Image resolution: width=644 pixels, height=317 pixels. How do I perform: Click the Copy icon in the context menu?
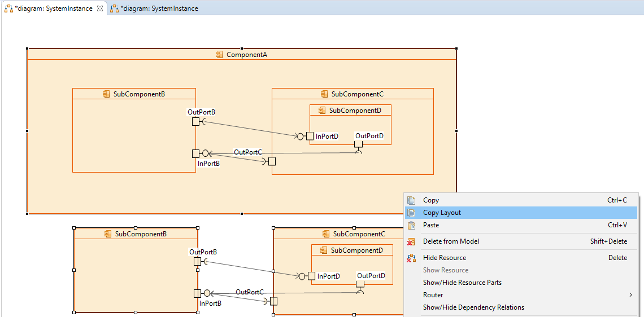point(411,200)
